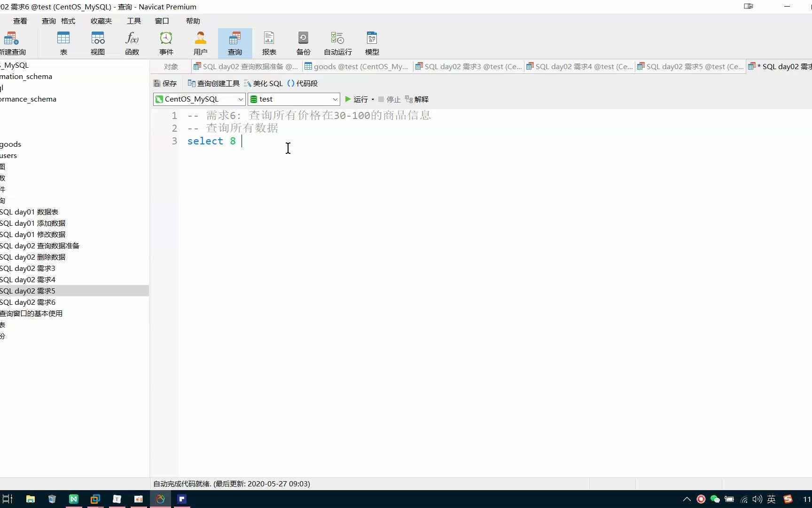Click the 事件 (events) toolbar icon

point(166,43)
